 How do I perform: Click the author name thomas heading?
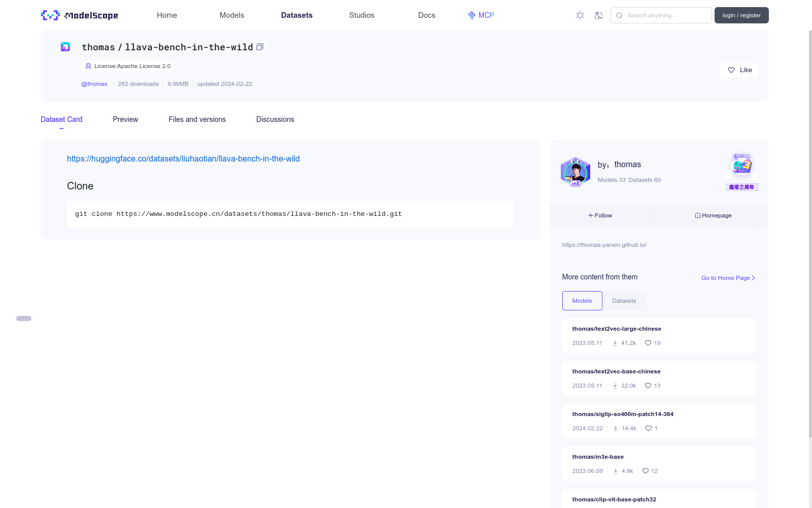pyautogui.click(x=628, y=165)
